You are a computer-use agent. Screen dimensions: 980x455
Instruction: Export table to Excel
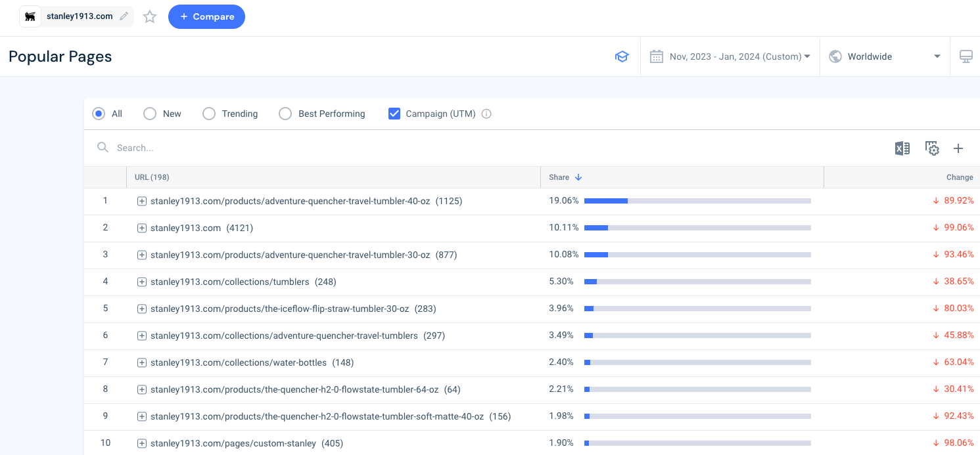[x=902, y=148]
